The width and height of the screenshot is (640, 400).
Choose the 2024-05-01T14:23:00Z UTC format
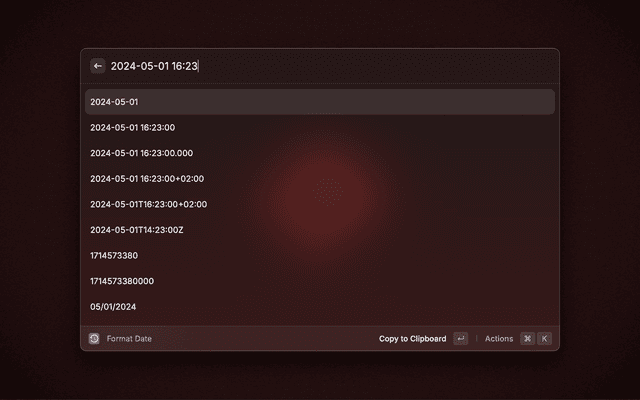pos(320,230)
